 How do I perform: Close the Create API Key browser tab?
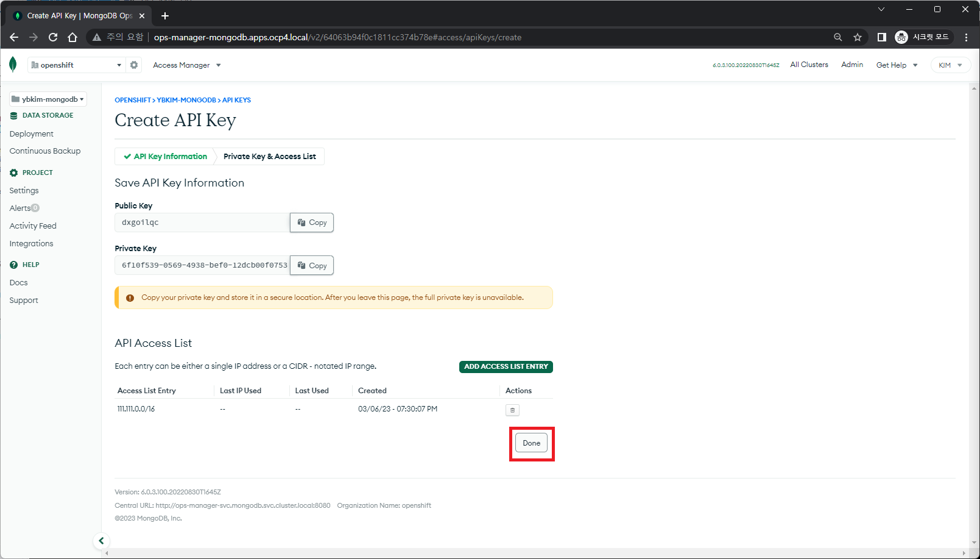[142, 16]
